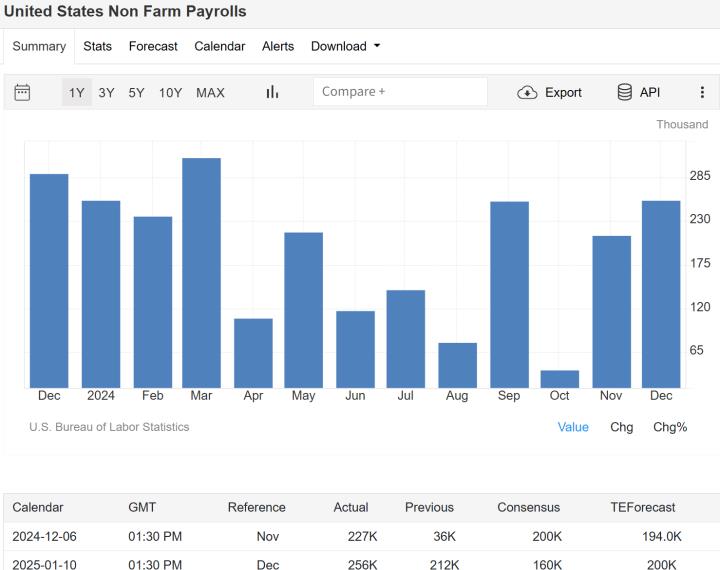
Task: Select the 10Y time range
Action: (x=170, y=93)
